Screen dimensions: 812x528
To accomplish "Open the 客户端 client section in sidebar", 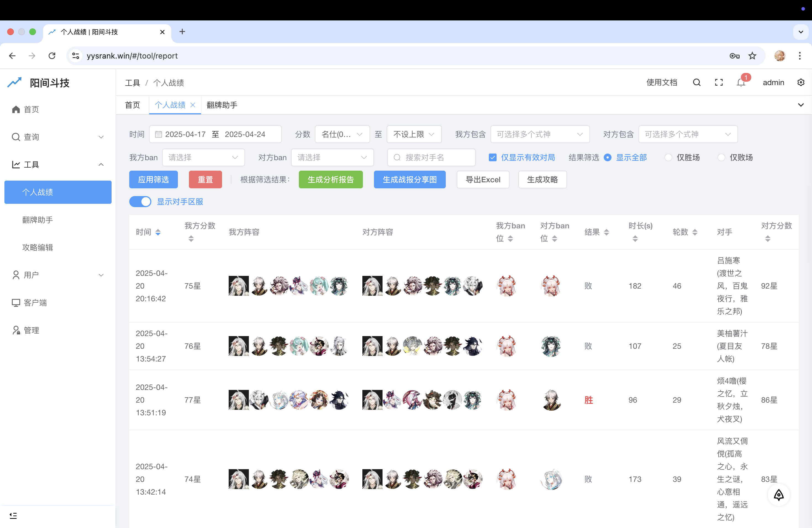I will (35, 303).
